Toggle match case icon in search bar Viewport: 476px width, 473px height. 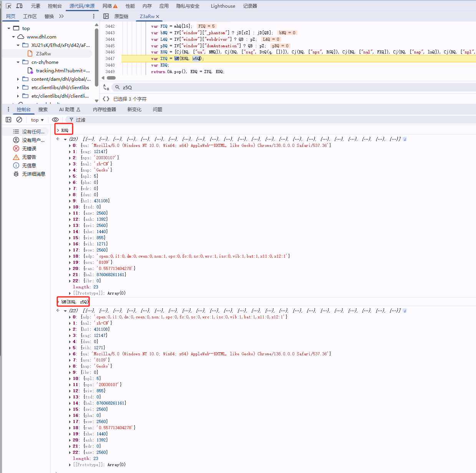click(x=106, y=88)
